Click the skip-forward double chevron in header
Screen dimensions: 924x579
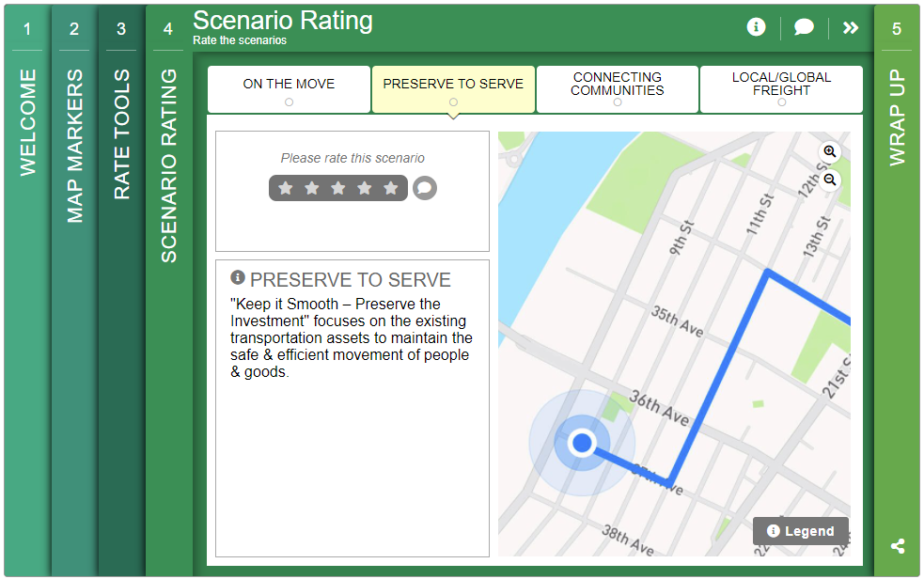[850, 27]
